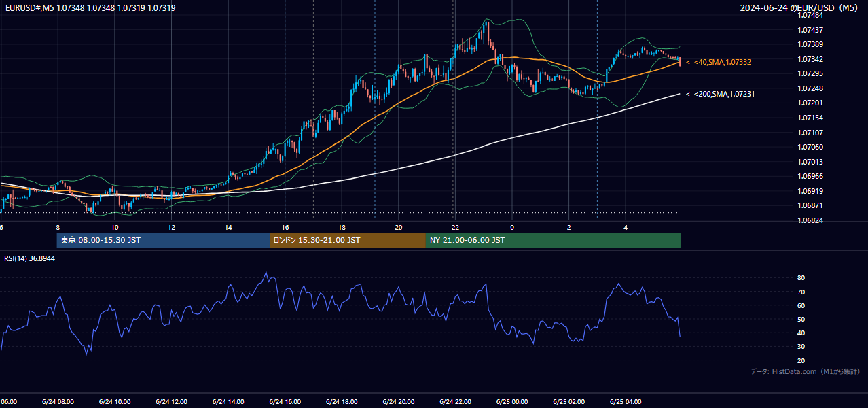Viewport: 868px width, 408px height.
Task: Click hour mark 12 under the price chart
Action: [x=171, y=227]
